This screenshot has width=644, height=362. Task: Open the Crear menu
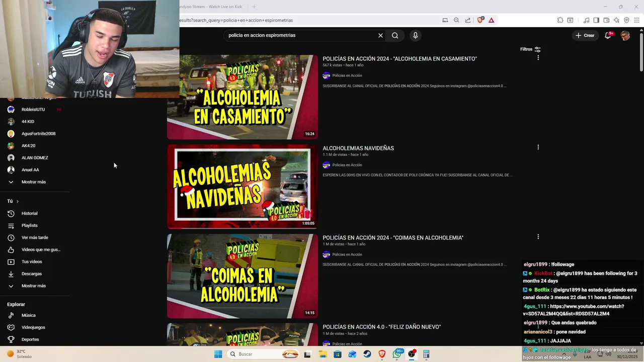[x=585, y=35]
